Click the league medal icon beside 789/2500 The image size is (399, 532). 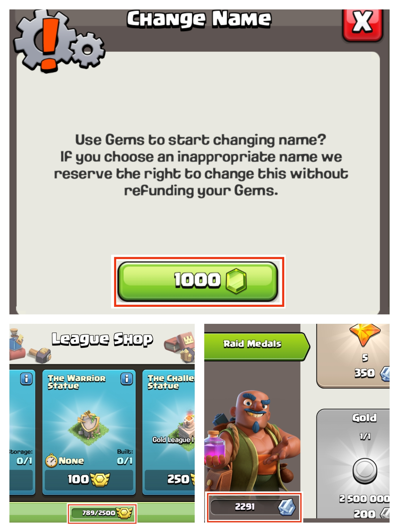tap(124, 513)
